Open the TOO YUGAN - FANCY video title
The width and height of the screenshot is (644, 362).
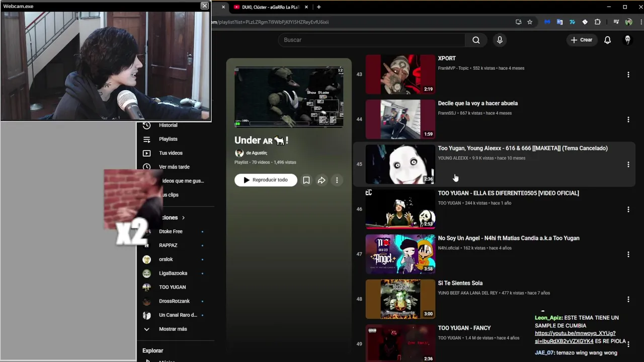pos(464,328)
